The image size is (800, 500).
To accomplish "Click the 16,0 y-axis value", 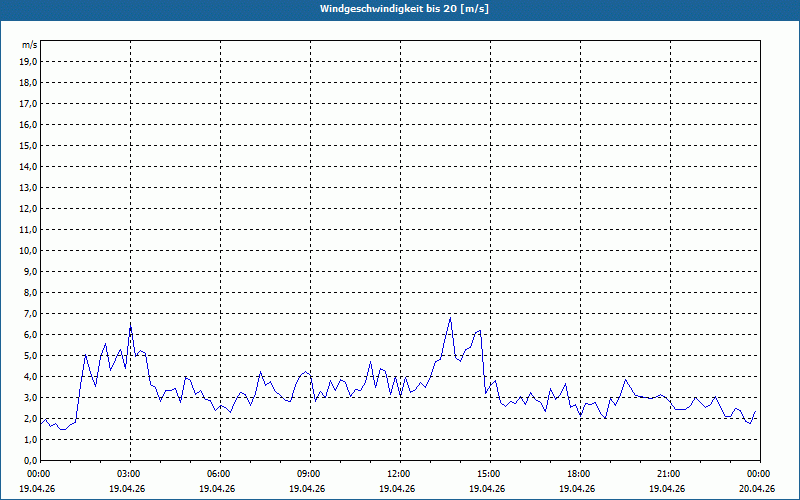I will [28, 124].
